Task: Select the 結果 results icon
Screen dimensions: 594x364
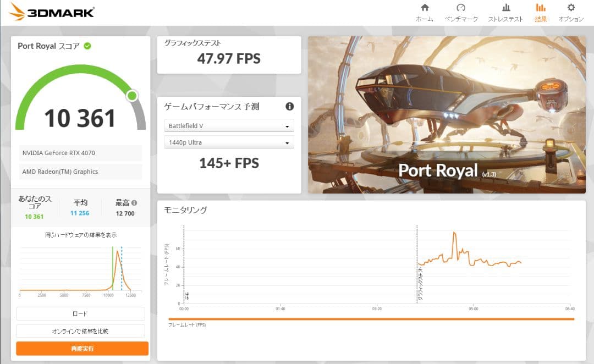Action: (x=540, y=10)
